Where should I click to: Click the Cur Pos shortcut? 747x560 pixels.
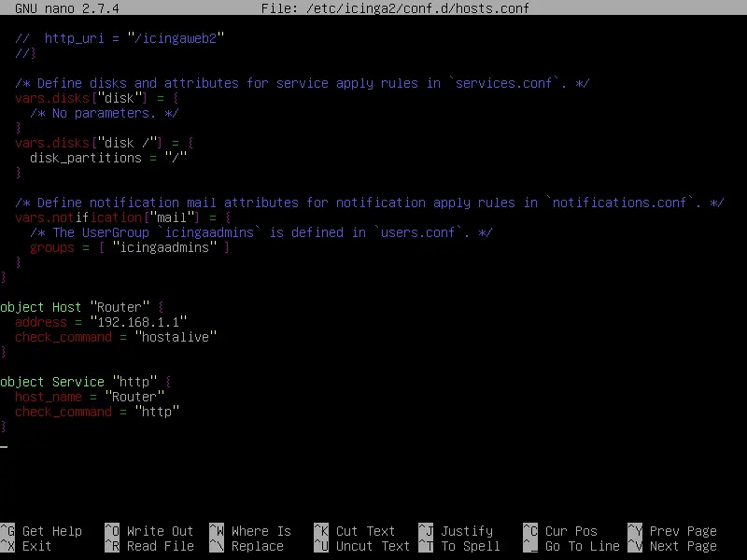pos(571,531)
